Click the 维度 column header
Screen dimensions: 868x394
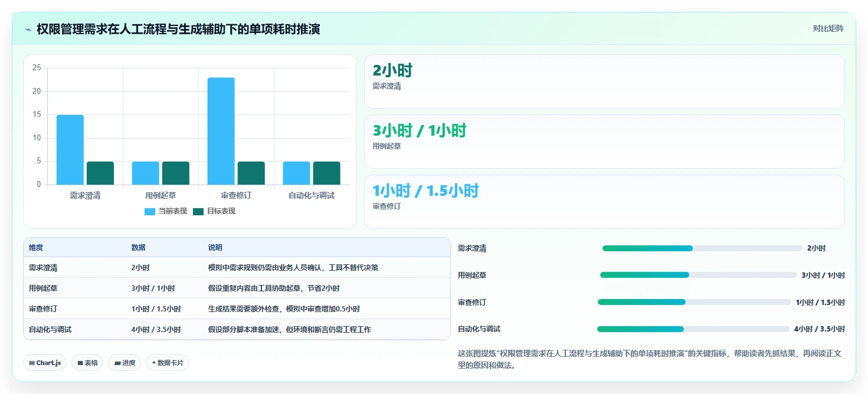tap(36, 248)
